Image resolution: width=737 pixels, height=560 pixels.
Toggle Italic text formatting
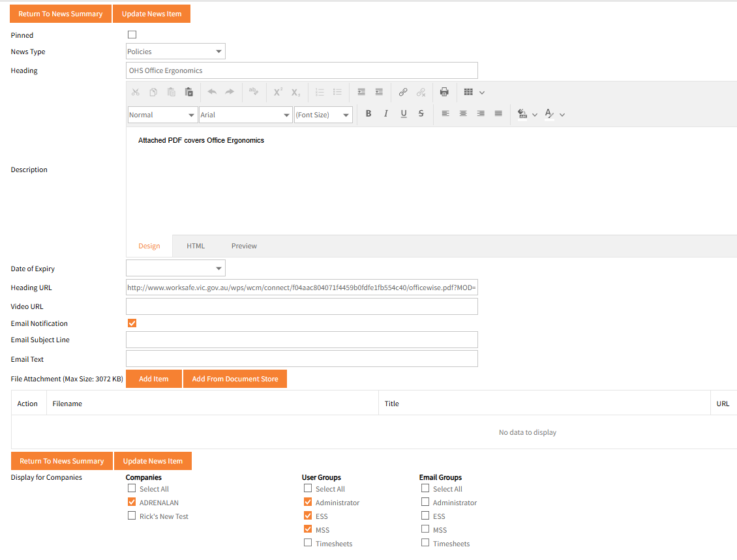coord(386,114)
